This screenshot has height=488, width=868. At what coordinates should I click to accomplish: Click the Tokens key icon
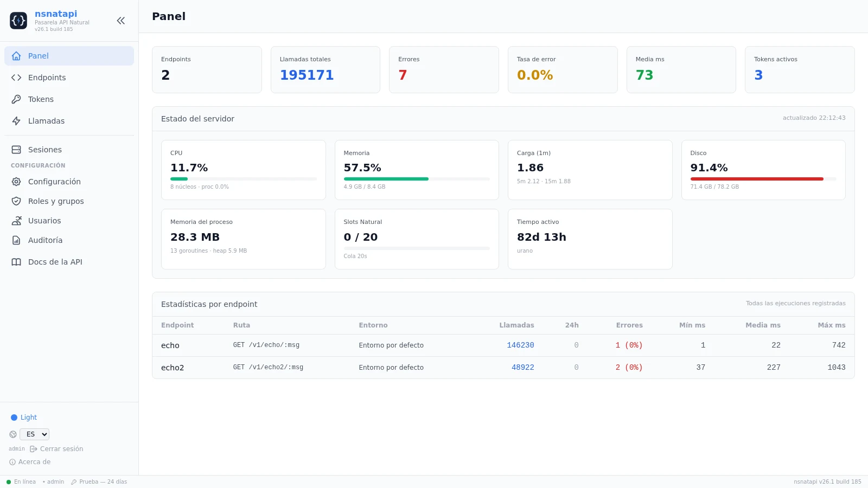[16, 99]
